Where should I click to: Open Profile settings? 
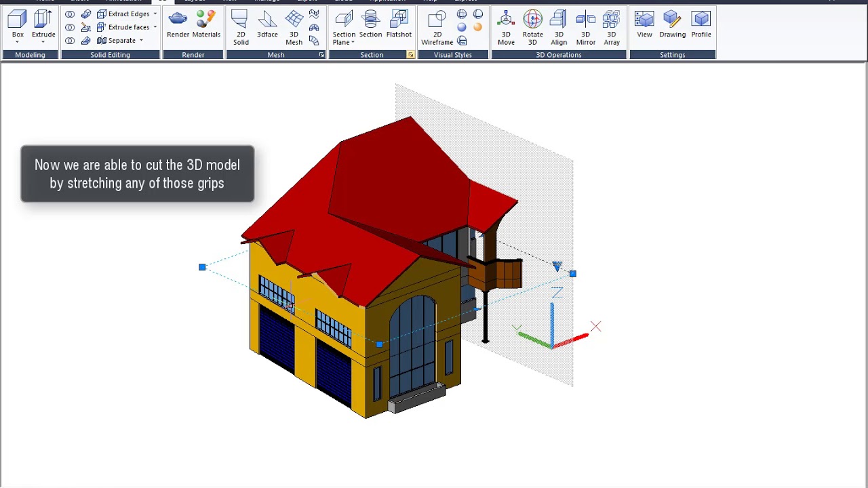coord(701,24)
